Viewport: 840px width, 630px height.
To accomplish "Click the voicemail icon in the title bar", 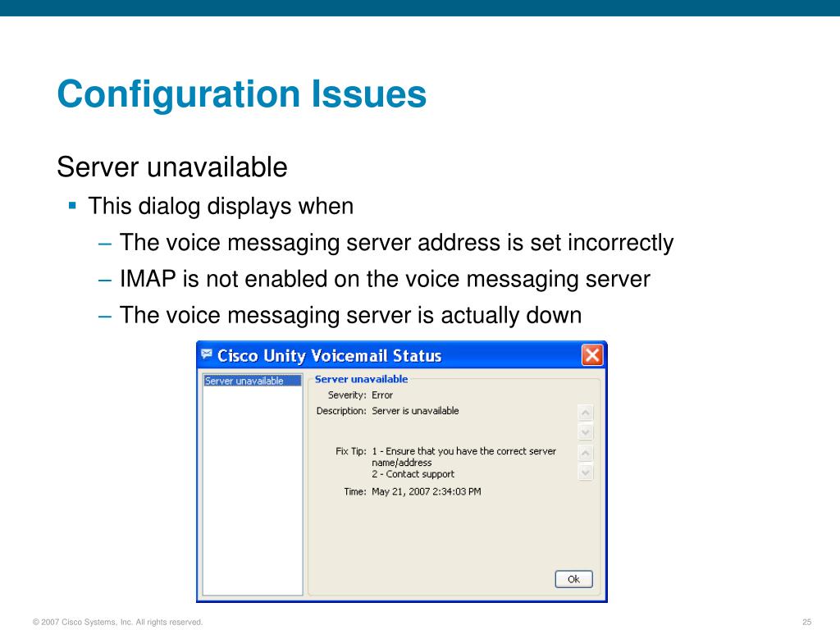I will 207,354.
